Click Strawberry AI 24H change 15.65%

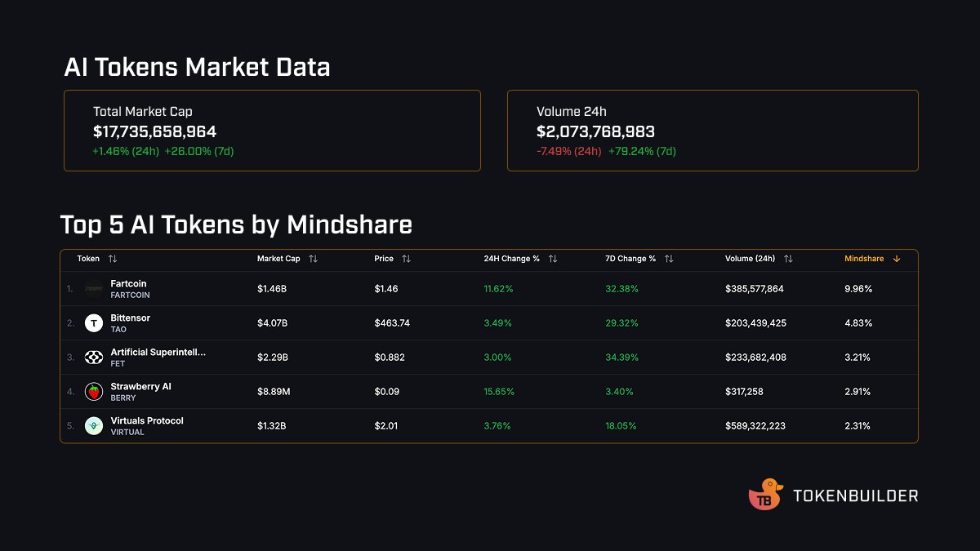point(499,392)
